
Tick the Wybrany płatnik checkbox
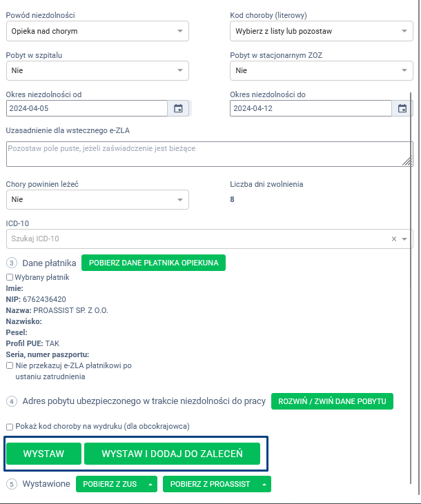(10, 276)
